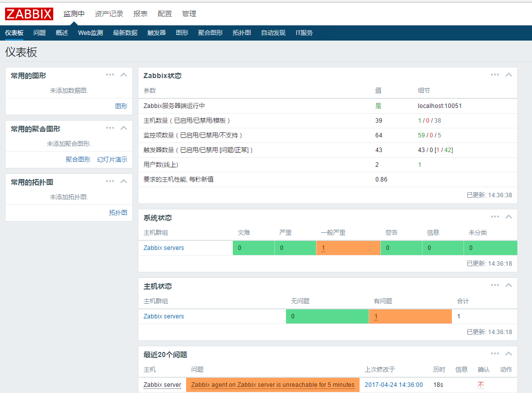532x393 pixels.
Task: Follow the 聚合图形 link in the widget footer
Action: tap(78, 160)
